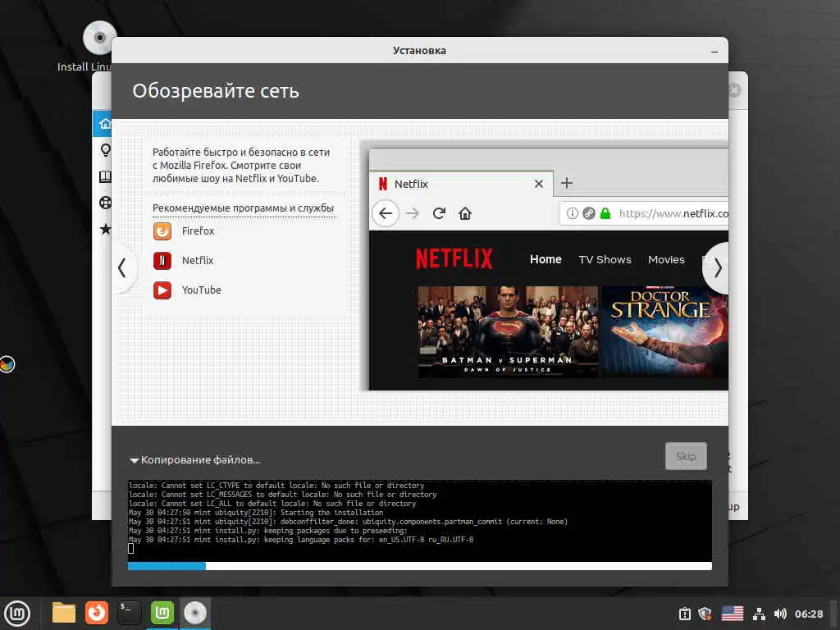Click Рекомендуемые программы и службы label
840x630 pixels.
243,208
